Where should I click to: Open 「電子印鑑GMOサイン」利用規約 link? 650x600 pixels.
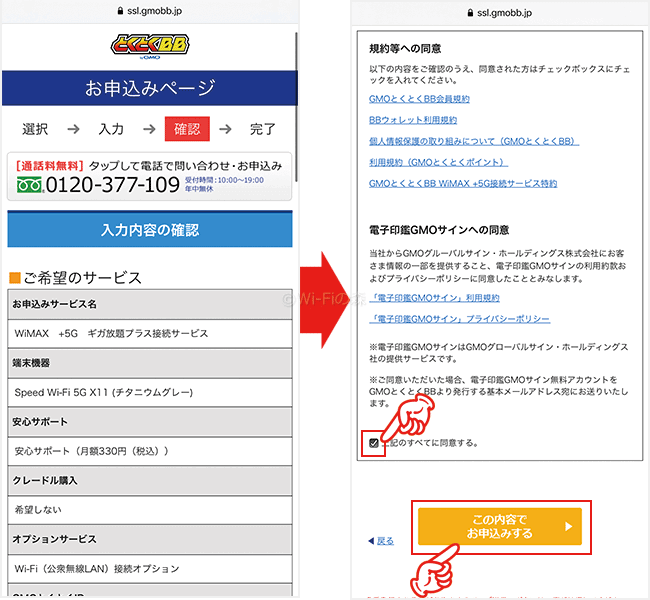[x=434, y=298]
